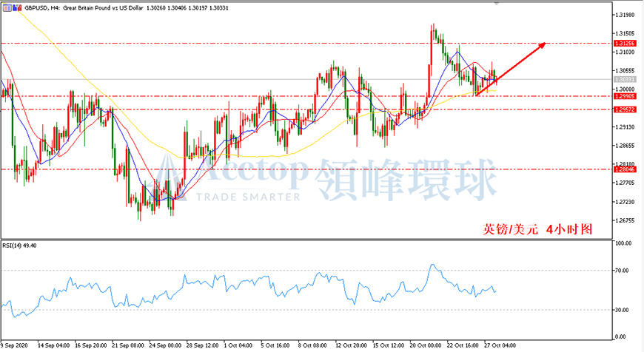Click the '12 Oct 20:00' time axis label
The width and height of the screenshot is (644, 352).
(x=351, y=345)
